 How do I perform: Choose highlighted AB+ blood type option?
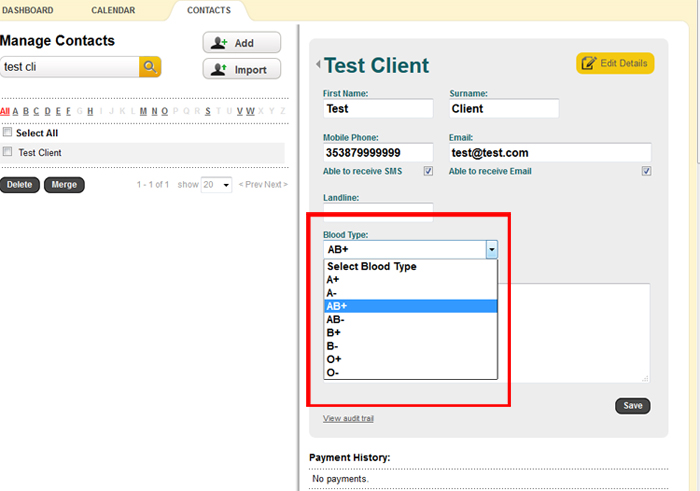410,306
